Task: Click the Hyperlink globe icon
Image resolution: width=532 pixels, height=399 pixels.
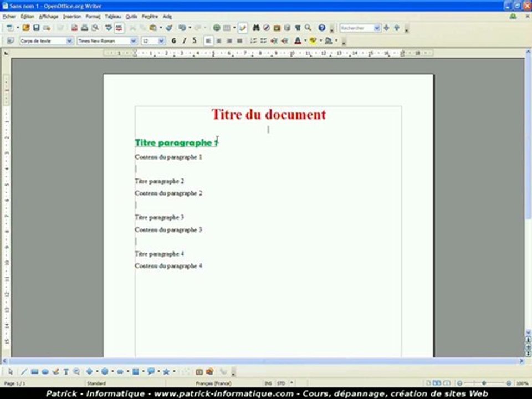Action: (x=217, y=28)
